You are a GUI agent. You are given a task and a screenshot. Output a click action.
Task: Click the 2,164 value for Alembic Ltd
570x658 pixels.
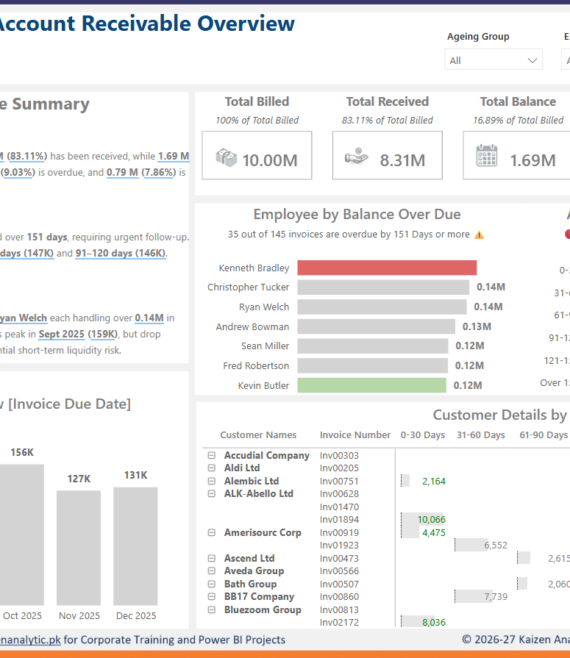434,481
